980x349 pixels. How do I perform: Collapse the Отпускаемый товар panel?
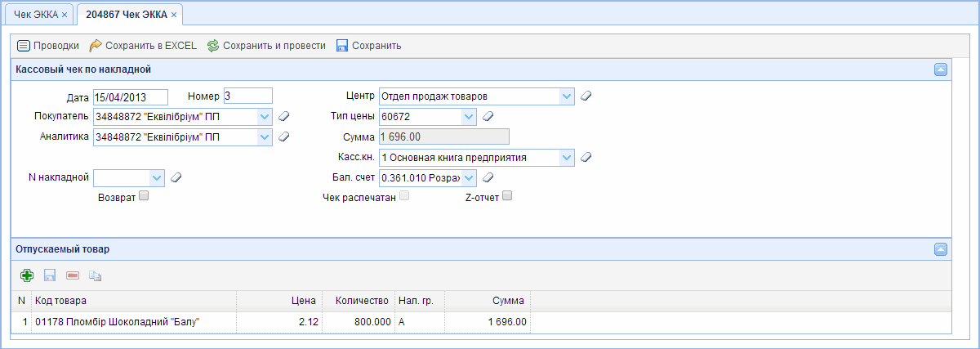point(941,249)
